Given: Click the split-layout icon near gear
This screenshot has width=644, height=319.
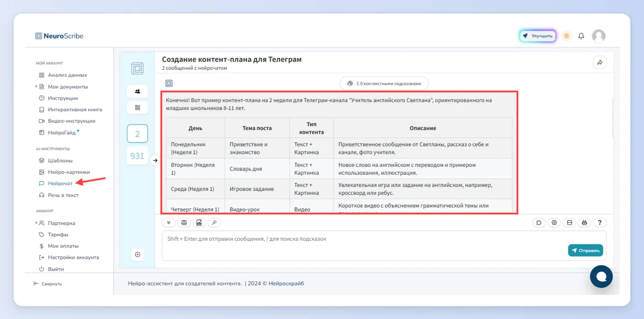Looking at the screenshot, I should tap(569, 222).
